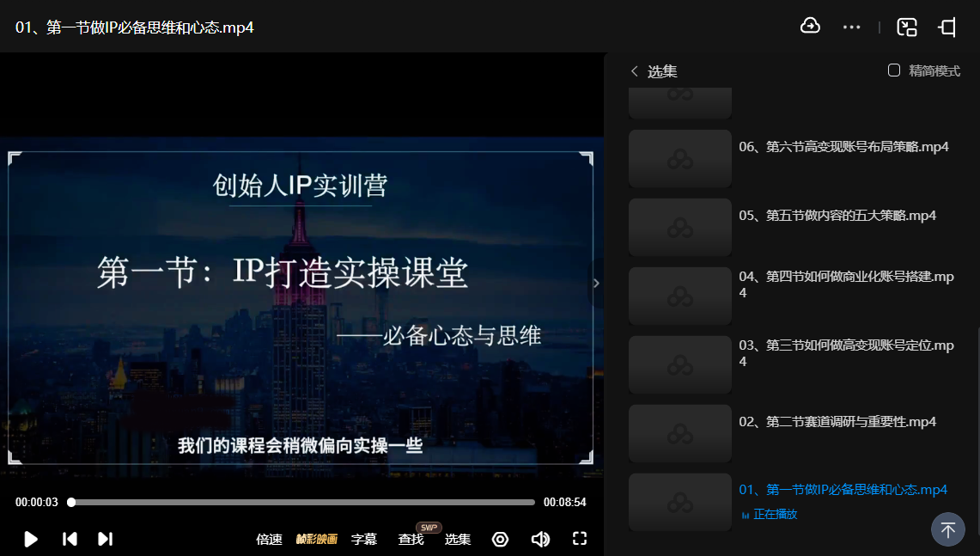Enter picture-in-picture mini player mode
The width and height of the screenshot is (980, 556).
pyautogui.click(x=906, y=27)
